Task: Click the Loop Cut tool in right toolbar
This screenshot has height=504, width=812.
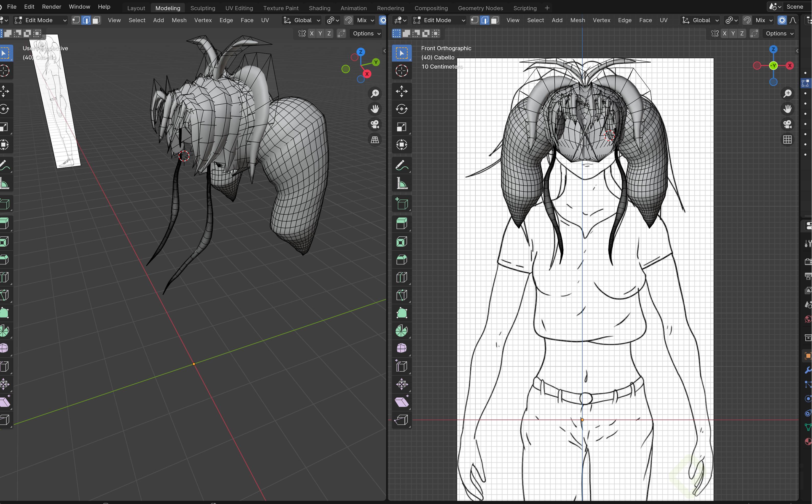Action: click(401, 277)
